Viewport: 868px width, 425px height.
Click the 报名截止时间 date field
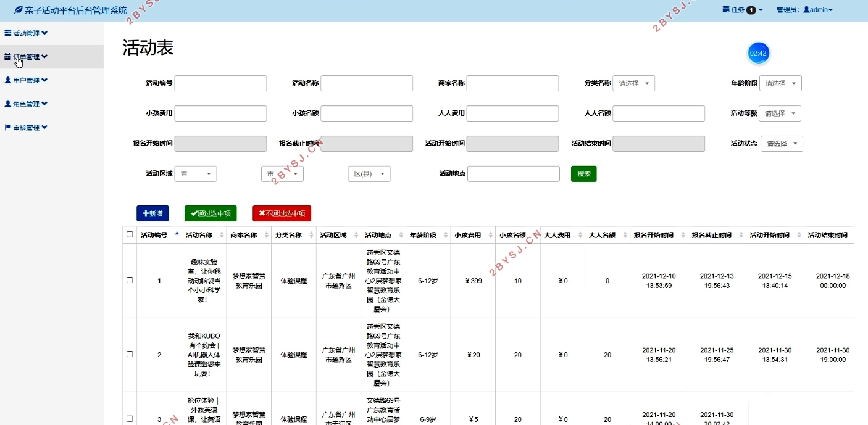point(367,144)
